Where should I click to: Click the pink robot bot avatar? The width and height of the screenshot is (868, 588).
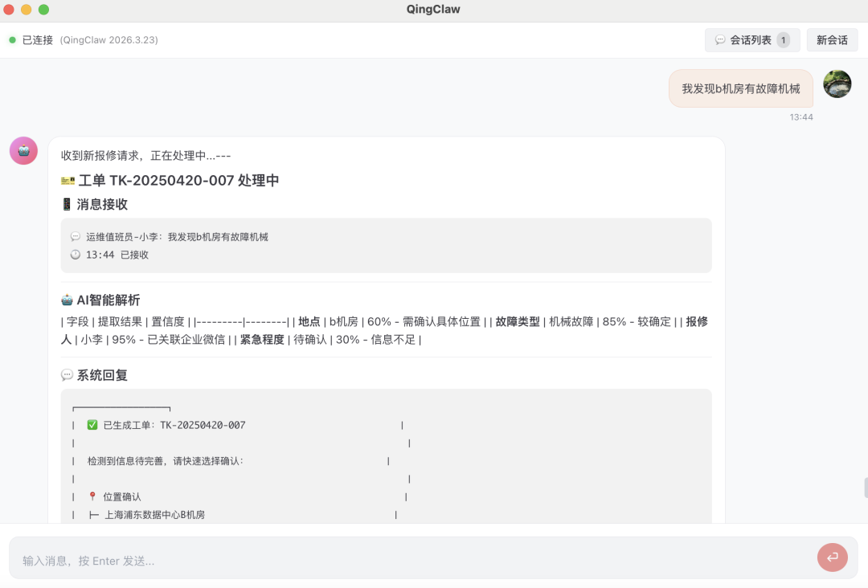(x=23, y=150)
